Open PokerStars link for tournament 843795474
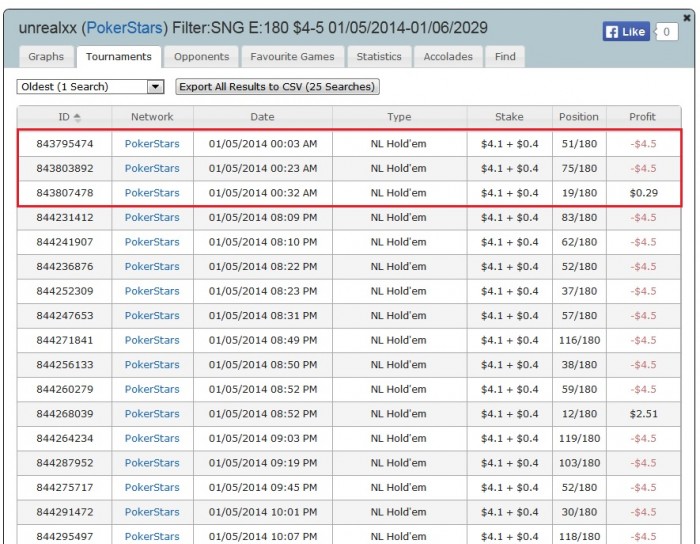This screenshot has width=700, height=544. click(x=152, y=144)
